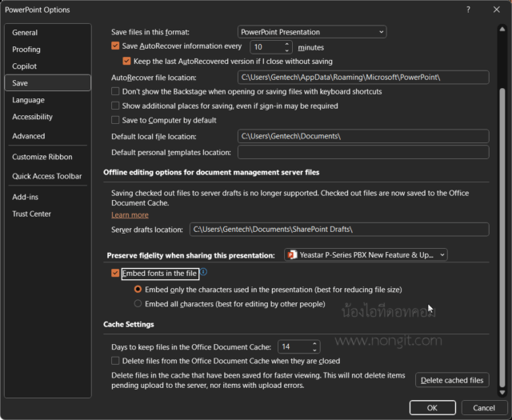Open the General options category
512x420 pixels.
coord(48,33)
